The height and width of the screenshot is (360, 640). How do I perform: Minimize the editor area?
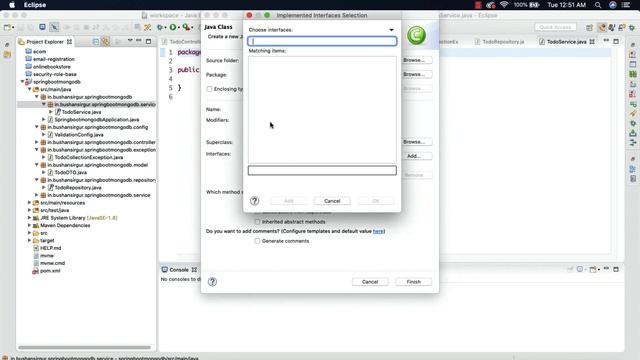point(606,41)
